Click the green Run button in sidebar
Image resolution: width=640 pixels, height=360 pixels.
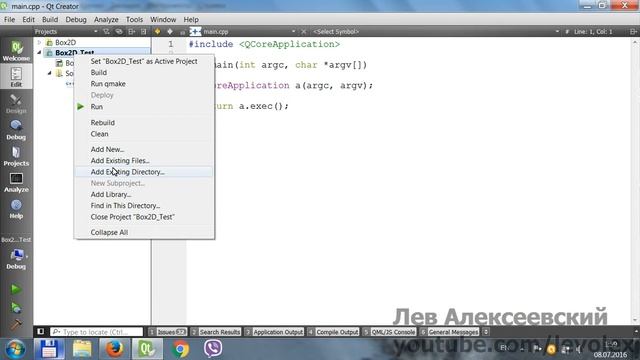tap(16, 289)
